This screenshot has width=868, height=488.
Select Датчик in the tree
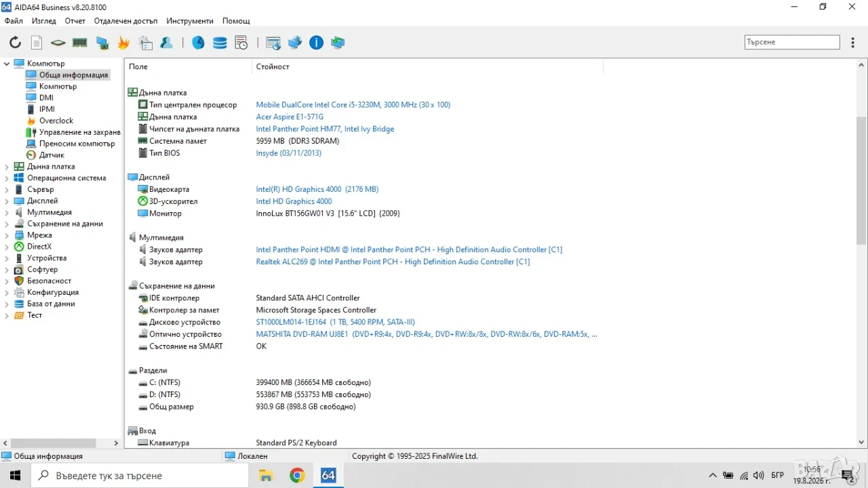pyautogui.click(x=52, y=155)
